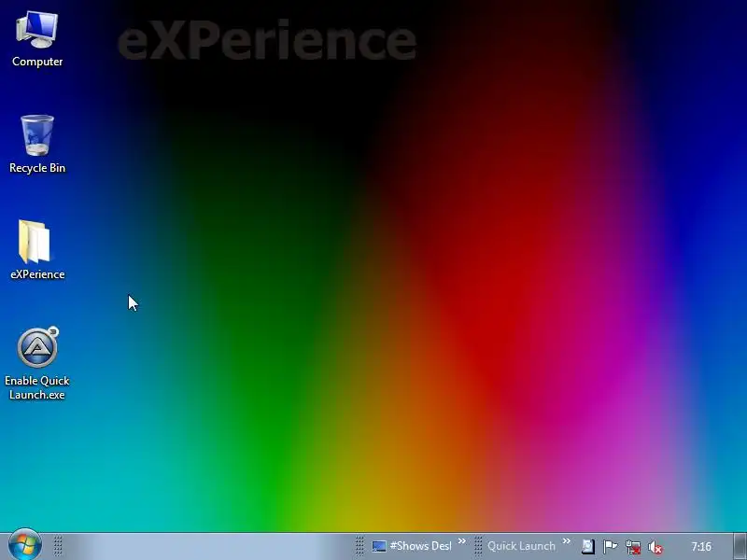Click the #Shows Desktop taskbar shortcut
This screenshot has width=747, height=560.
412,546
